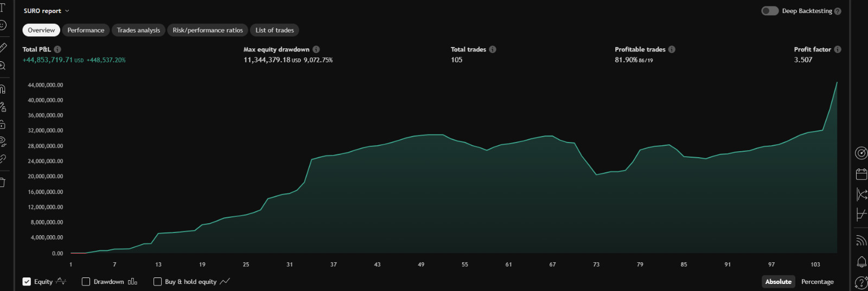Enable the Deep Backtesting switch

pos(770,11)
